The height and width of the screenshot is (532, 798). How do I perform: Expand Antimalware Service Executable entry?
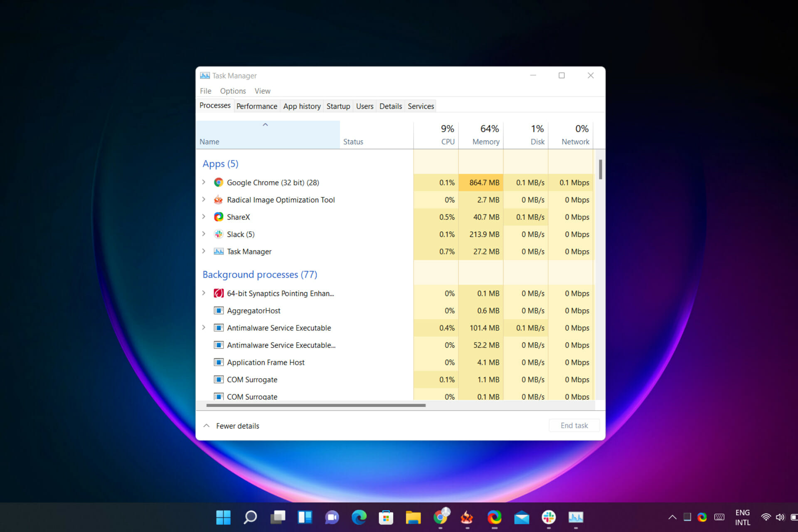point(204,328)
